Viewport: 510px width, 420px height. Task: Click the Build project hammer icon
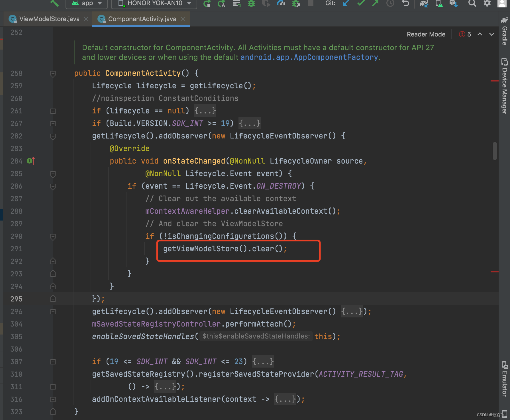[x=54, y=3]
